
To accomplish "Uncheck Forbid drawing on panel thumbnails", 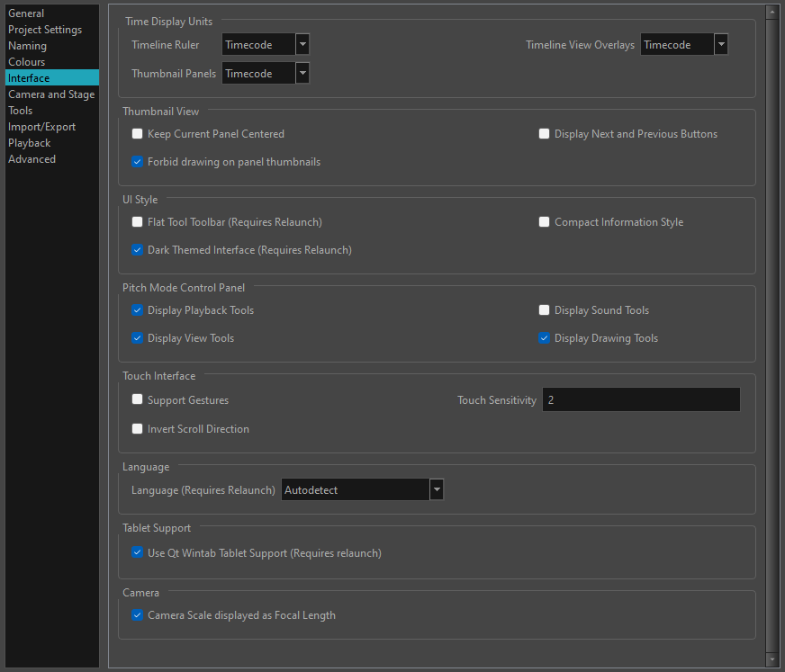I will pos(138,162).
